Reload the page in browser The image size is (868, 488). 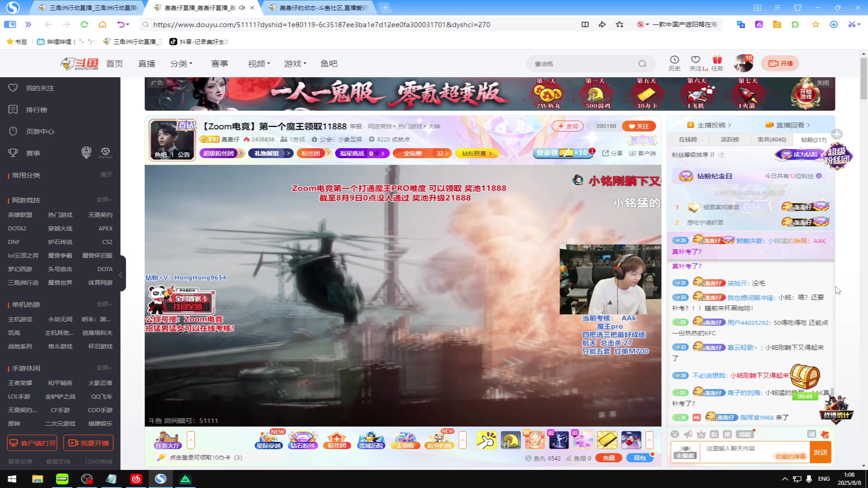point(84,24)
